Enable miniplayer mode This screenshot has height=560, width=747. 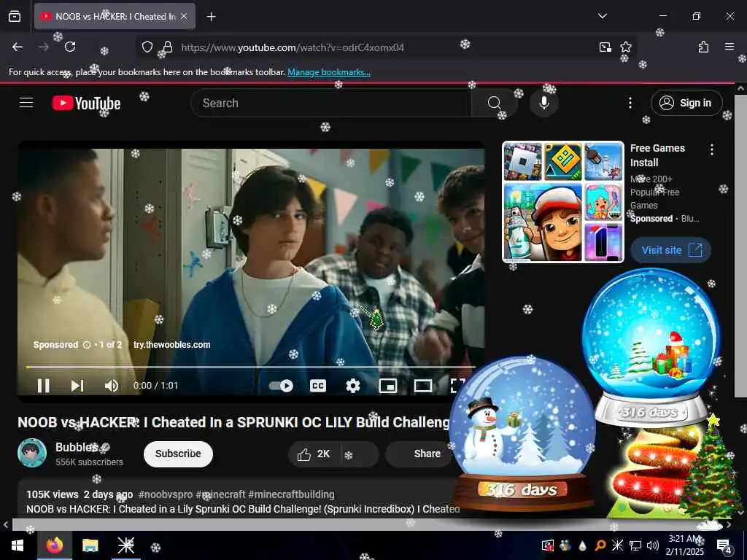[x=388, y=385]
